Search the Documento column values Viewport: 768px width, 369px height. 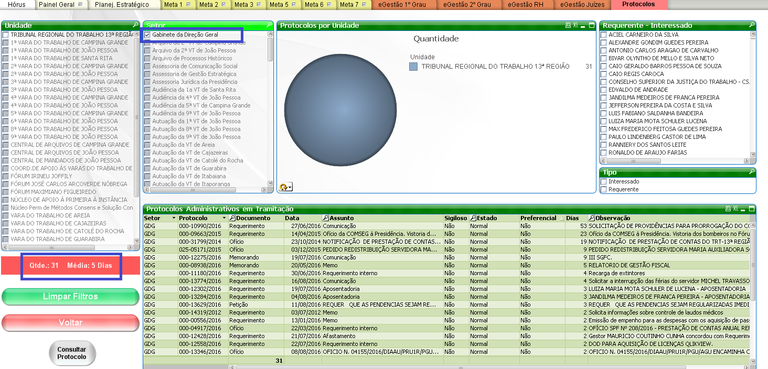click(233, 218)
